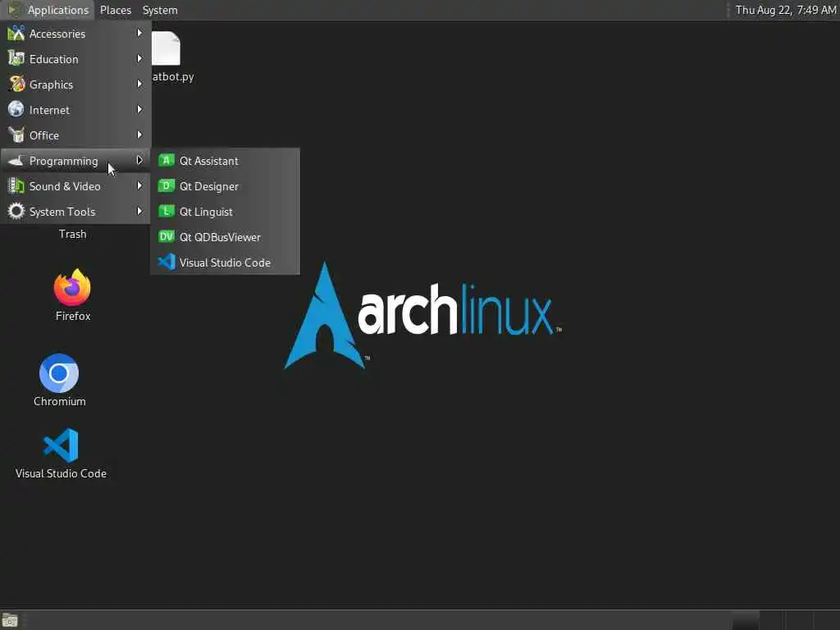The image size is (840, 630).
Task: Expand the Sound & Video submenu arrow
Action: pos(139,186)
